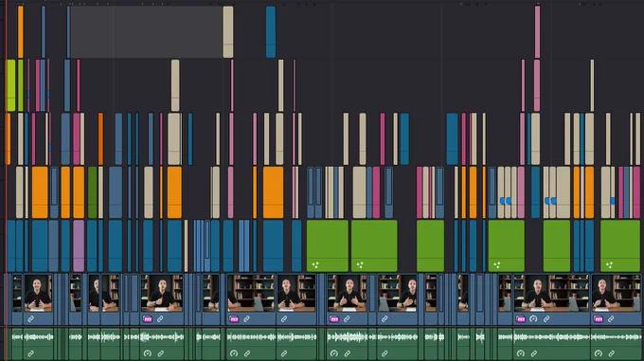Click the sparkle icon on the fourth green clip
644x361 pixels.
point(497,265)
